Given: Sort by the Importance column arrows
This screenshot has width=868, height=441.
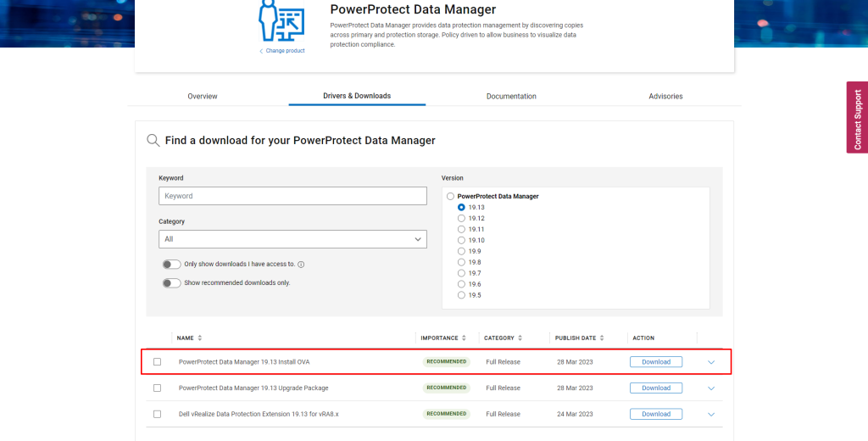Looking at the screenshot, I should (465, 338).
